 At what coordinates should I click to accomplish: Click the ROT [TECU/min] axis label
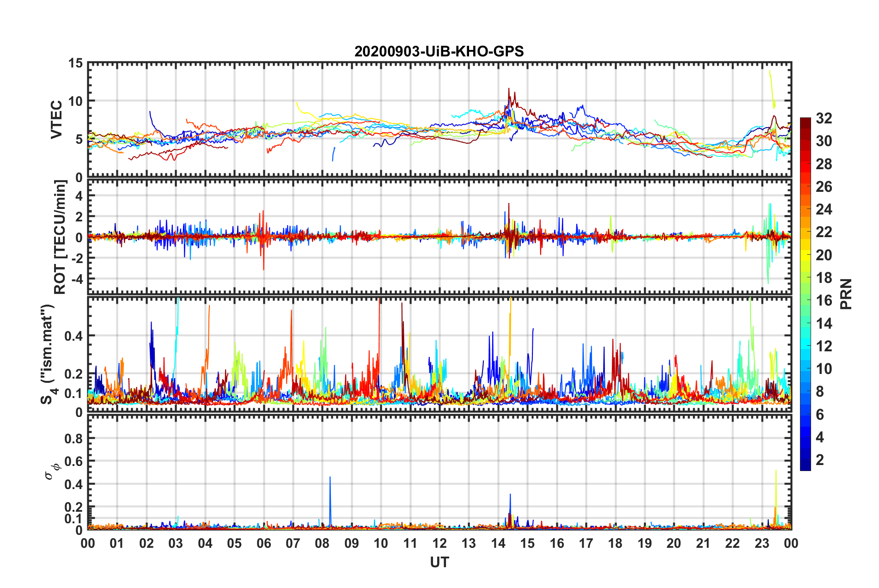point(60,237)
